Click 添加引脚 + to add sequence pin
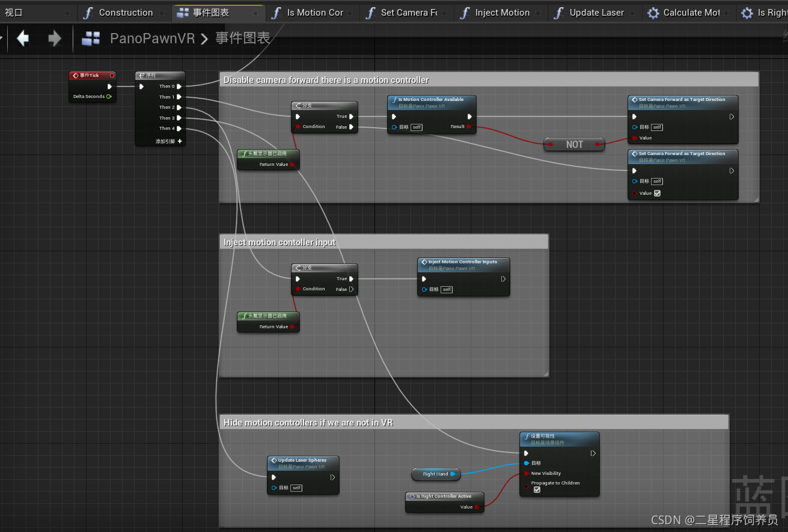 pos(168,141)
